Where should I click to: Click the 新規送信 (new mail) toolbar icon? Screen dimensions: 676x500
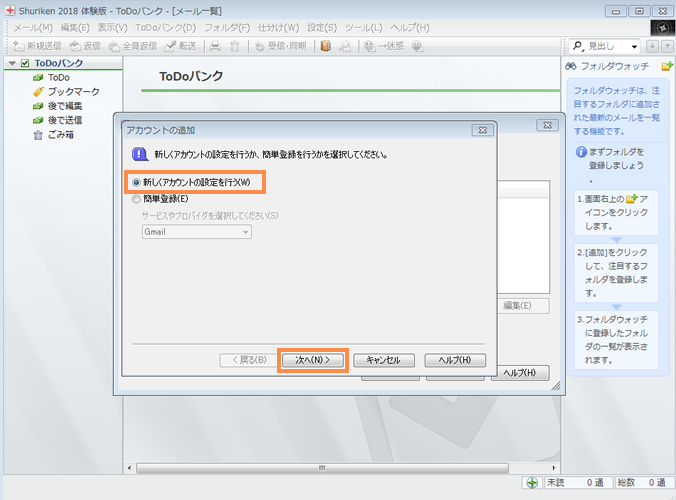[19, 46]
